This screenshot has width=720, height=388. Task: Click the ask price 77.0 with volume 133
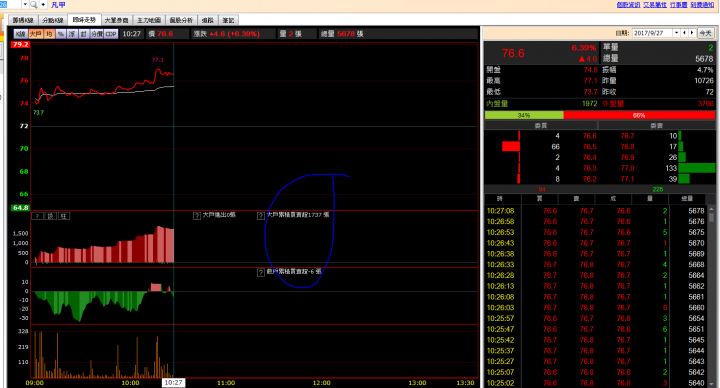click(x=627, y=169)
